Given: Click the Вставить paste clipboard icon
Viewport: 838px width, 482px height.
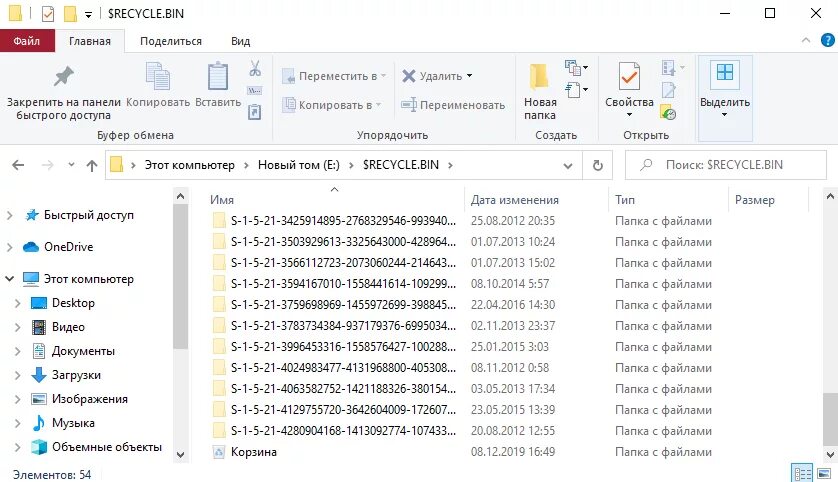Looking at the screenshot, I should pos(218,76).
